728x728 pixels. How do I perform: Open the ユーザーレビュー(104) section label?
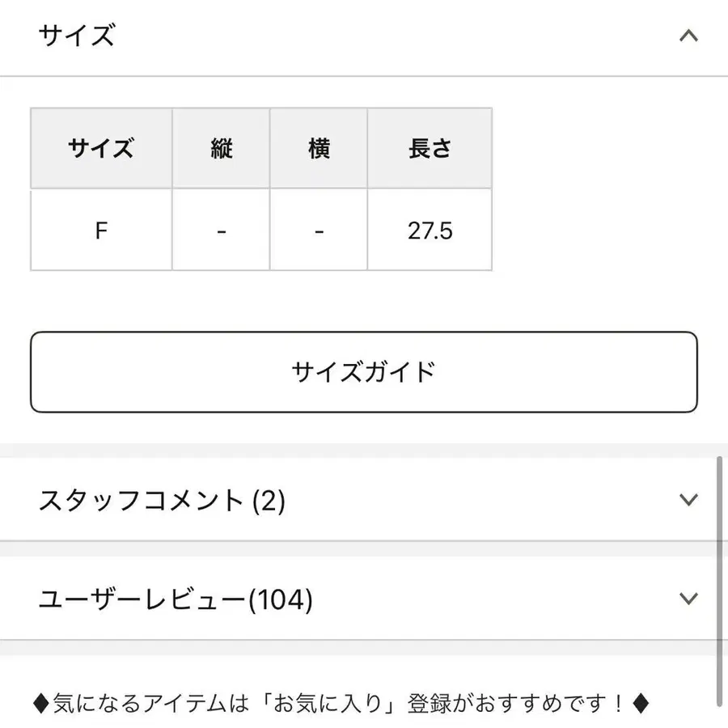coord(176,599)
